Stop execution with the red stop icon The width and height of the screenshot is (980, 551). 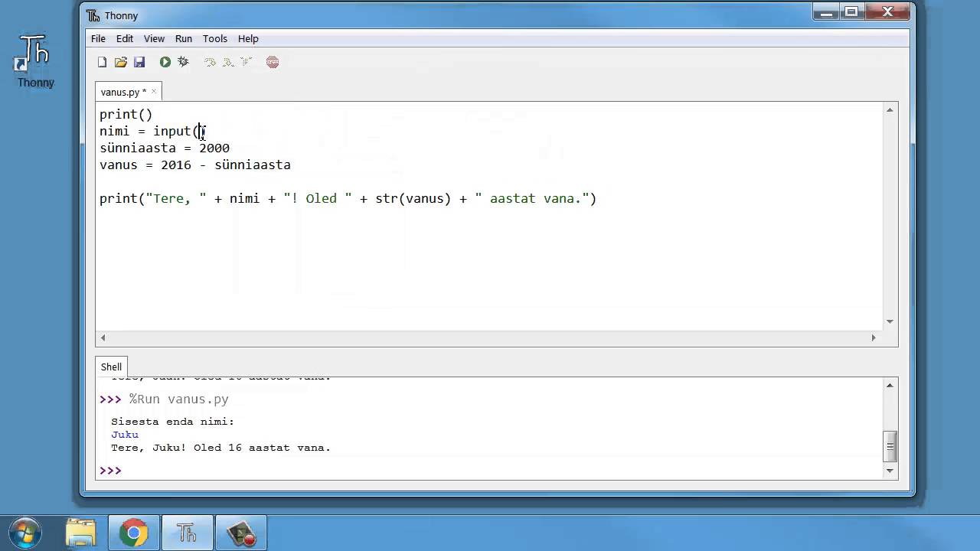pos(273,62)
